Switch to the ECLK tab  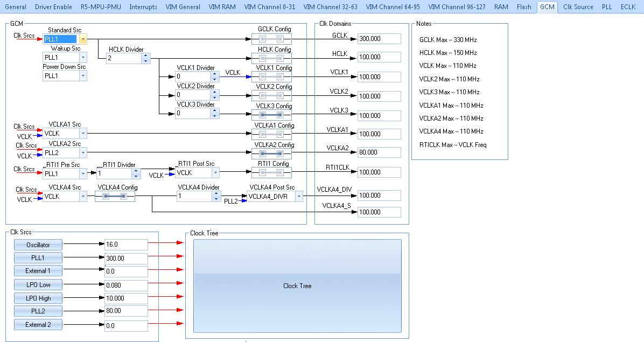[x=628, y=7]
